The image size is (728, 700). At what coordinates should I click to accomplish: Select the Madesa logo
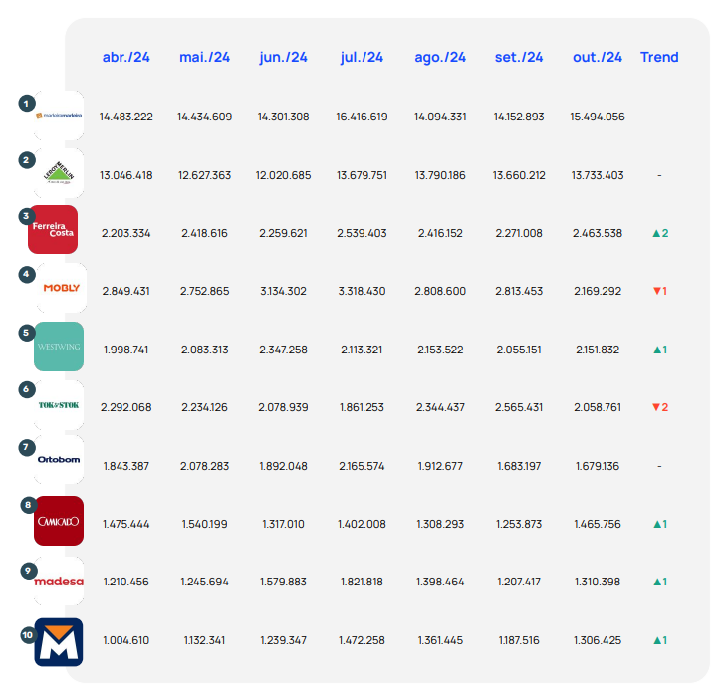pyautogui.click(x=59, y=582)
